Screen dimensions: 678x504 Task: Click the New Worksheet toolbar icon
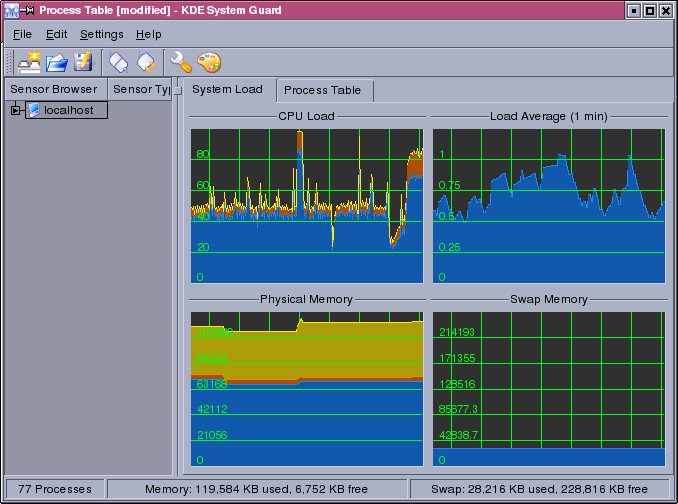pos(29,63)
